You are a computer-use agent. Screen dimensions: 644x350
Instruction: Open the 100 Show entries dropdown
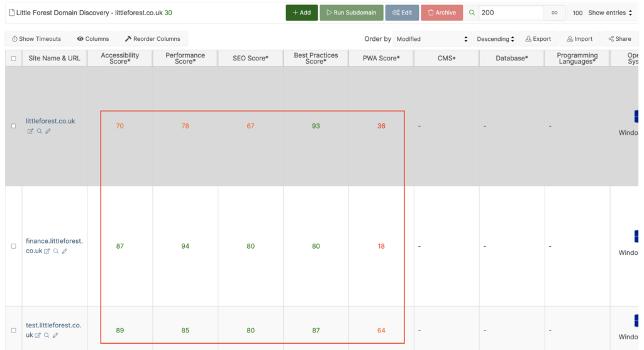click(x=602, y=13)
